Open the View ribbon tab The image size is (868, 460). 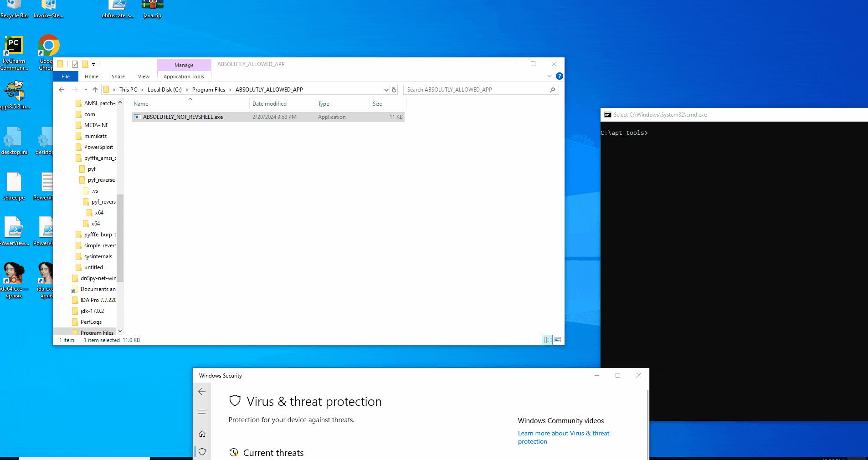coord(144,77)
